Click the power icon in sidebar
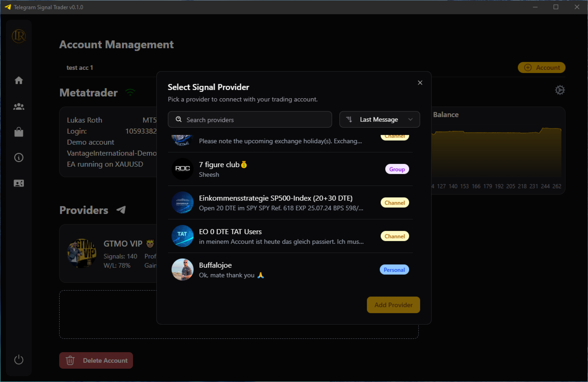Viewport: 588px width, 382px height. (19, 360)
